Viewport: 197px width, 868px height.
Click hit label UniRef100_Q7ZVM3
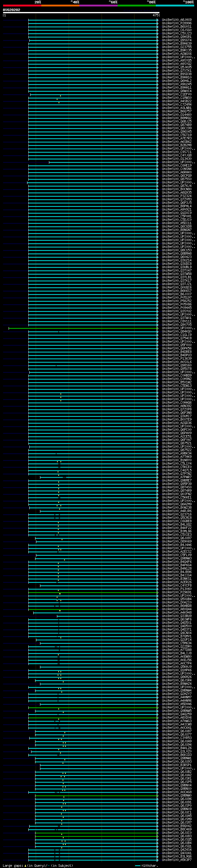coord(177,199)
